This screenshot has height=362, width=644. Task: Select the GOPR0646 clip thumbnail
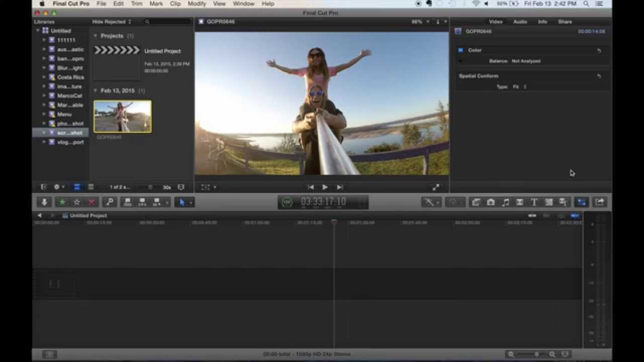point(122,116)
